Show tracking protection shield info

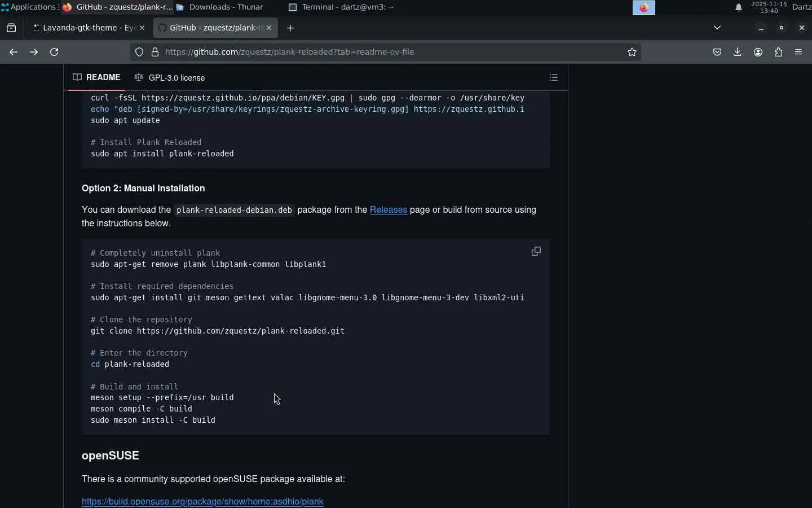[139, 52]
